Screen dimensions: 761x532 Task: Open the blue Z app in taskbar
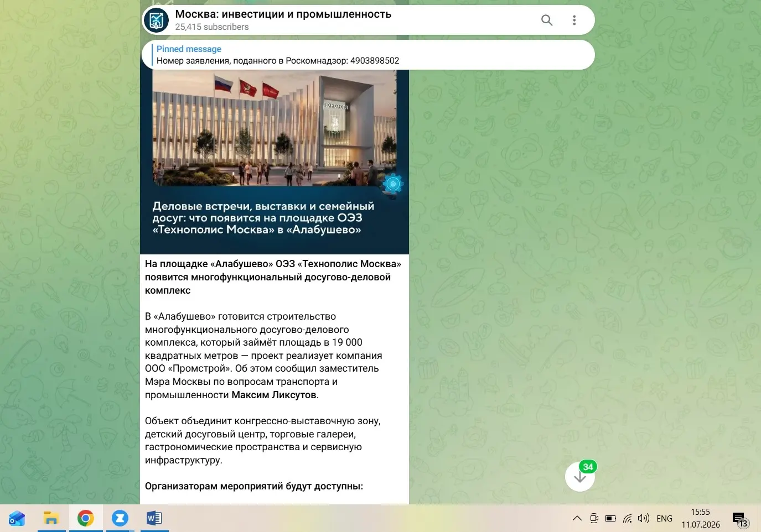(120, 518)
